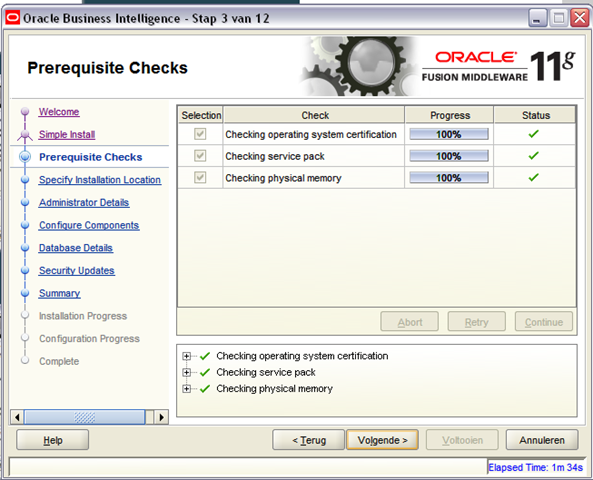
Task: Click the Oracle Fusion Middleware 11g logo
Action: pyautogui.click(x=498, y=67)
